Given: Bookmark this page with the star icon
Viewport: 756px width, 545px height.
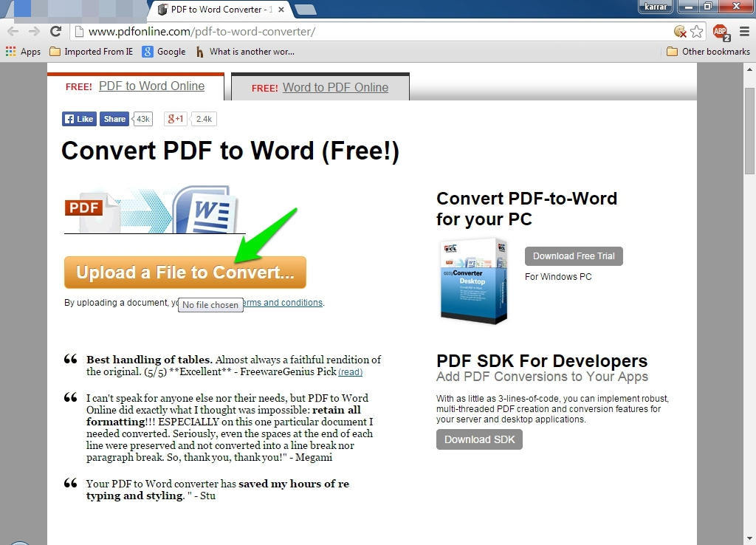Looking at the screenshot, I should (x=696, y=31).
